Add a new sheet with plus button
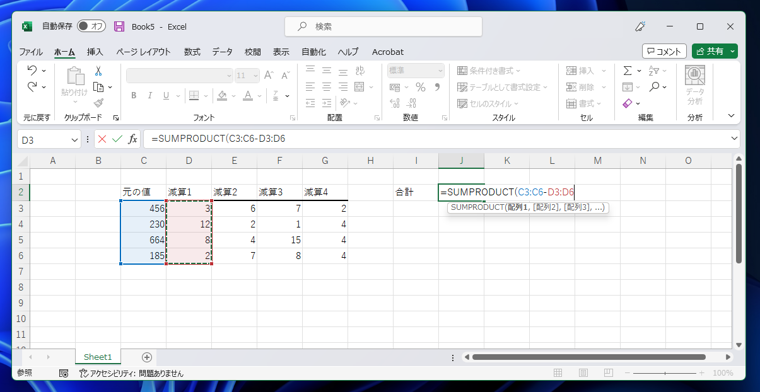This screenshot has width=760, height=392. click(147, 357)
